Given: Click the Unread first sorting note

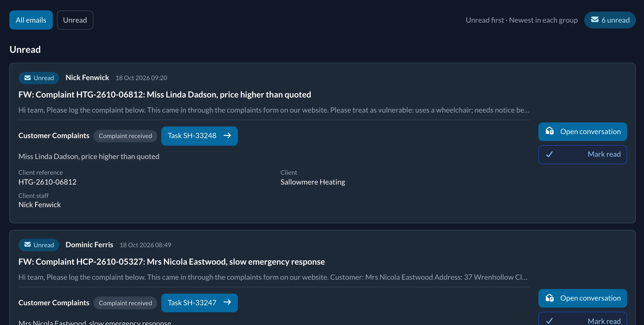Looking at the screenshot, I should click(x=522, y=20).
